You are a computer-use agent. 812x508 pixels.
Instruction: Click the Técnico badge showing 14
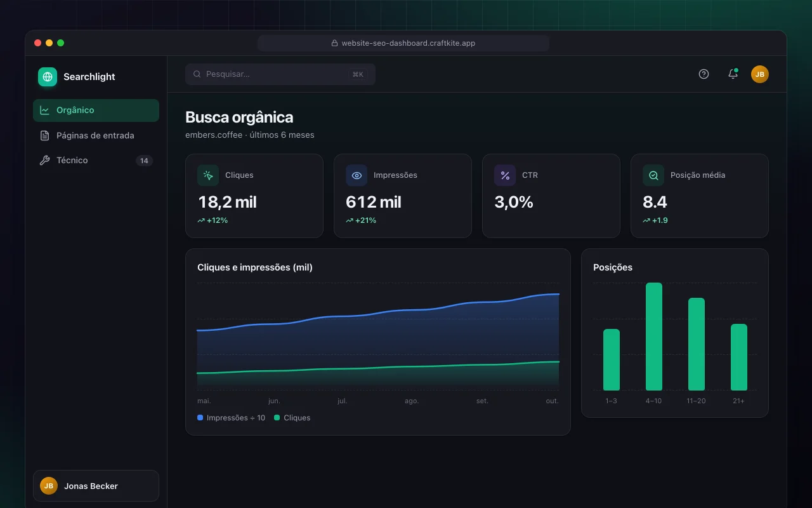[x=144, y=161]
